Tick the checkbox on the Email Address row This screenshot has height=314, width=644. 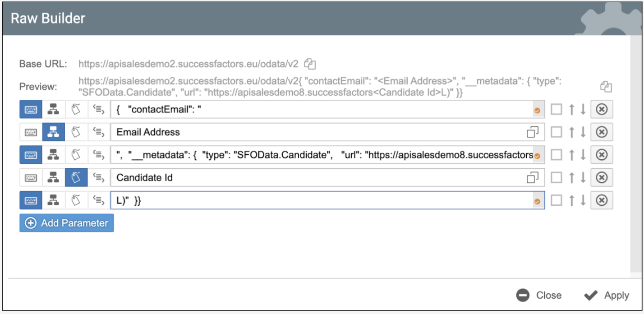point(557,132)
